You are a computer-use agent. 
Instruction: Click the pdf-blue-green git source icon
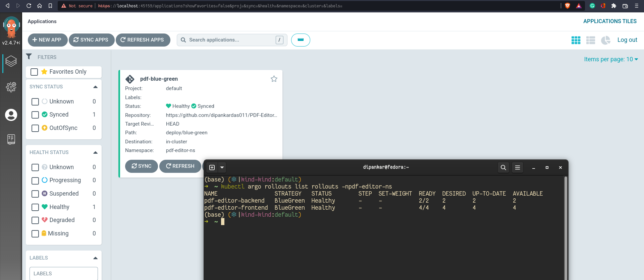130,79
